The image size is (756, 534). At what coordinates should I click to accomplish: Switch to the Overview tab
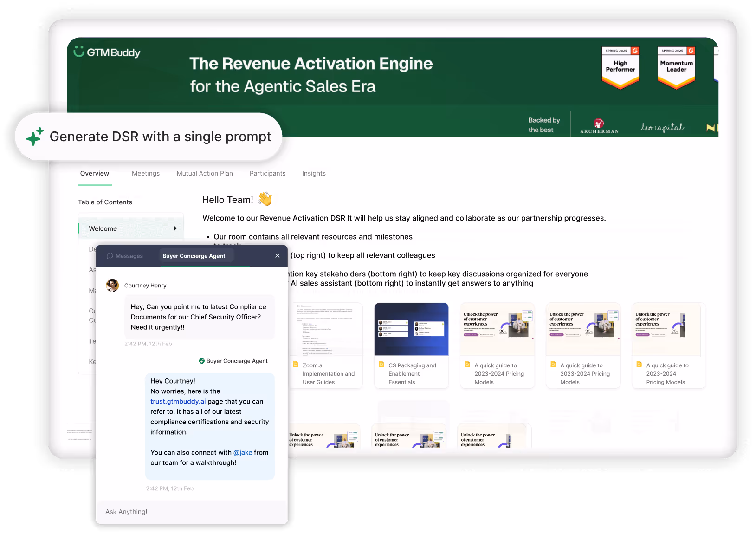point(95,173)
